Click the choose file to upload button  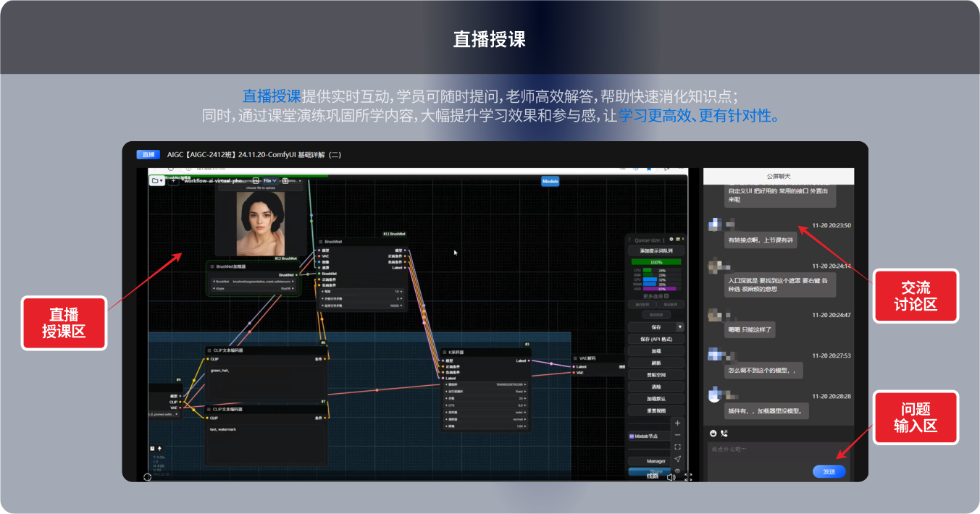[x=261, y=188]
